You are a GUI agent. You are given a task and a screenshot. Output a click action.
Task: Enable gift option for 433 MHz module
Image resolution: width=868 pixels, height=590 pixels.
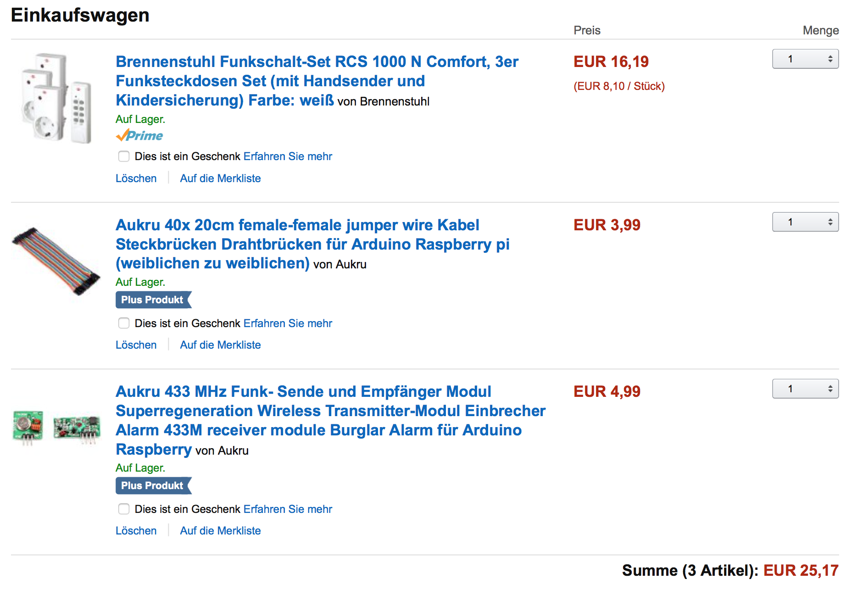tap(124, 509)
